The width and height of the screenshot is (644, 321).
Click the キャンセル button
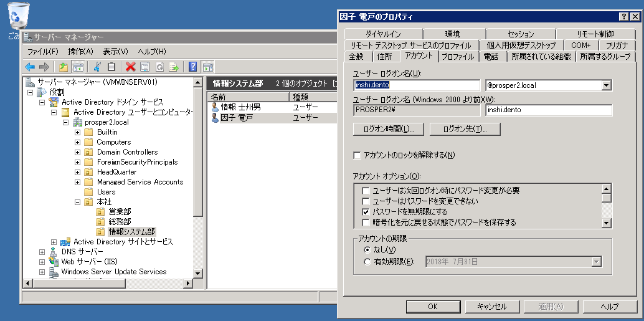[491, 307]
